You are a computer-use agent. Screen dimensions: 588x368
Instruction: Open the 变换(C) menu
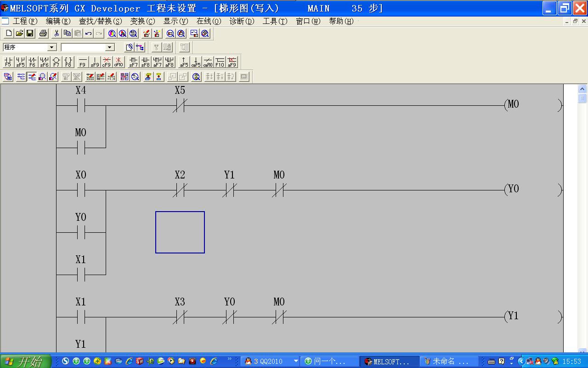142,21
